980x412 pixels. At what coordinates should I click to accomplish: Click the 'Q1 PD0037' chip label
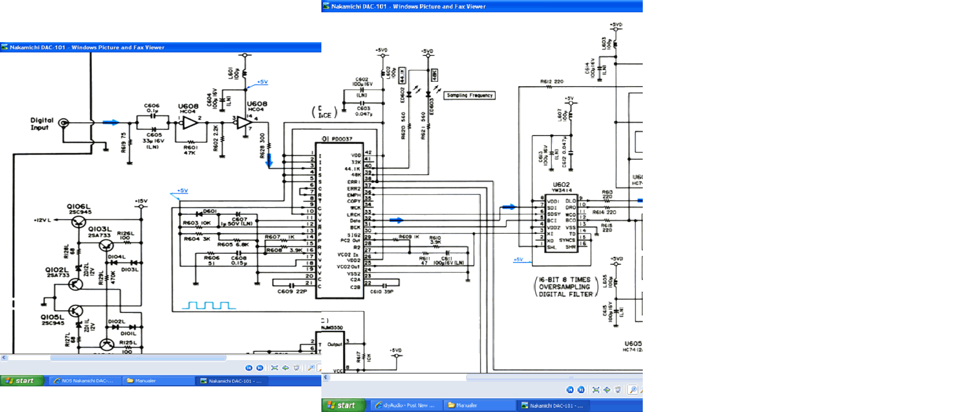pyautogui.click(x=337, y=139)
